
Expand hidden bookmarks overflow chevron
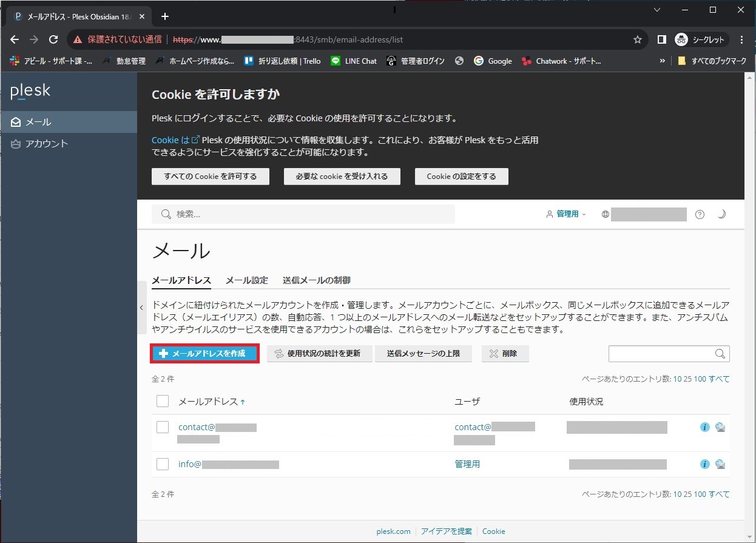pyautogui.click(x=662, y=61)
